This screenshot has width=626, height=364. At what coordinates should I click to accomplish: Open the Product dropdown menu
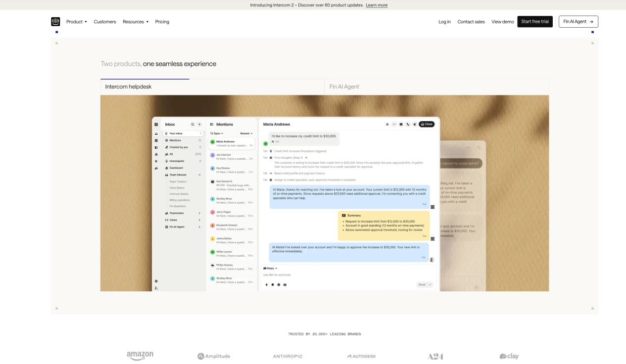(77, 22)
